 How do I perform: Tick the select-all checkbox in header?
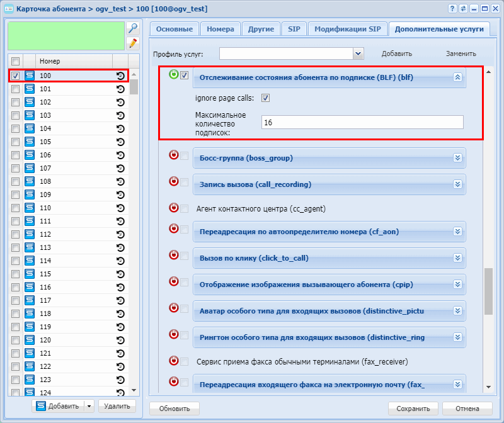[15, 61]
